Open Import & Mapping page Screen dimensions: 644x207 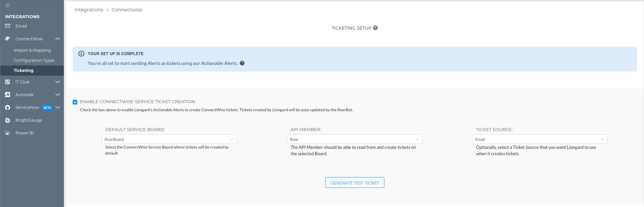point(32,50)
